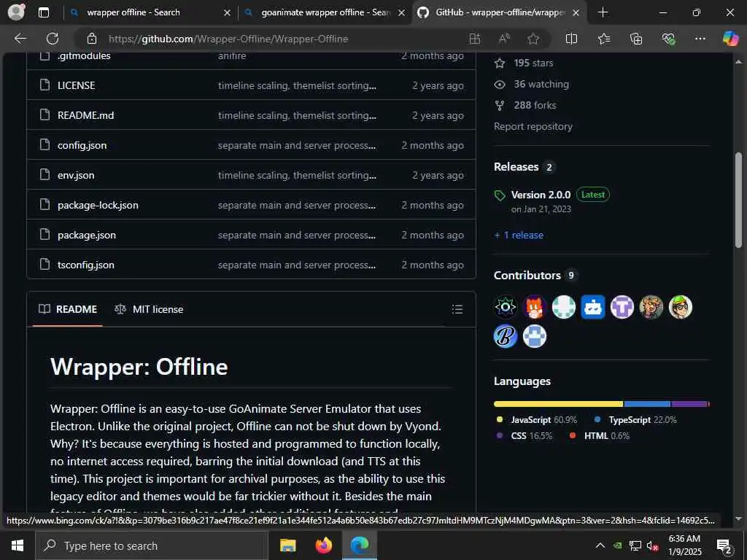Go back to the previous page
Image resolution: width=747 pixels, height=560 pixels.
(20, 39)
